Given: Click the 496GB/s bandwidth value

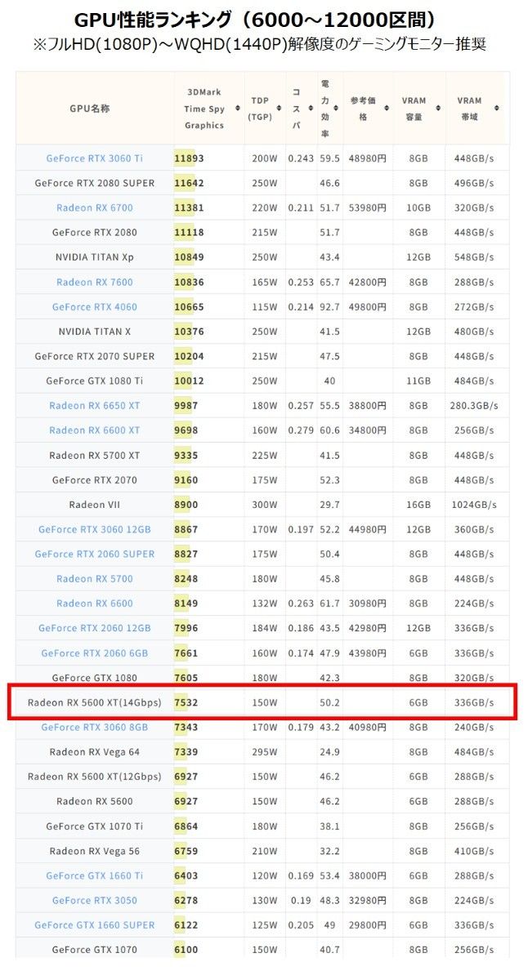Looking at the screenshot, I should (x=474, y=183).
